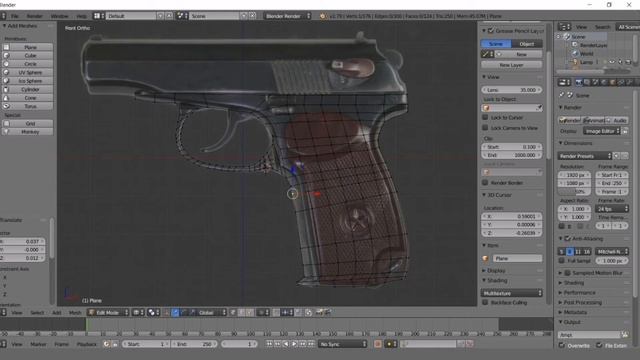The height and width of the screenshot is (360, 640).
Task: Enable Sampled Motion Blur checkbox
Action: coord(568,273)
